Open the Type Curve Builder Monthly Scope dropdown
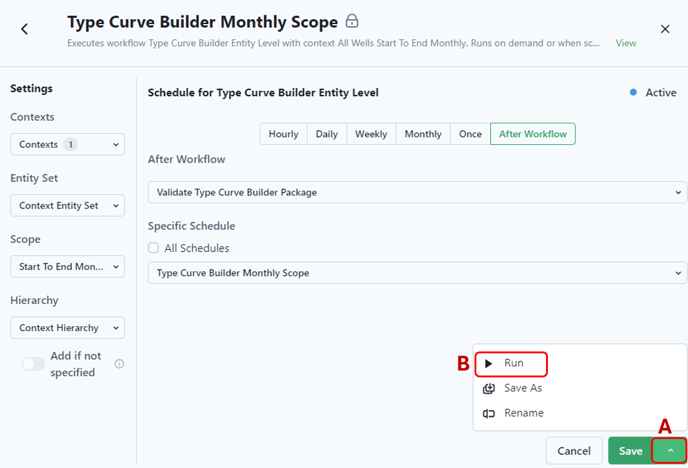Viewport: 688px width, 468px height. tap(417, 273)
